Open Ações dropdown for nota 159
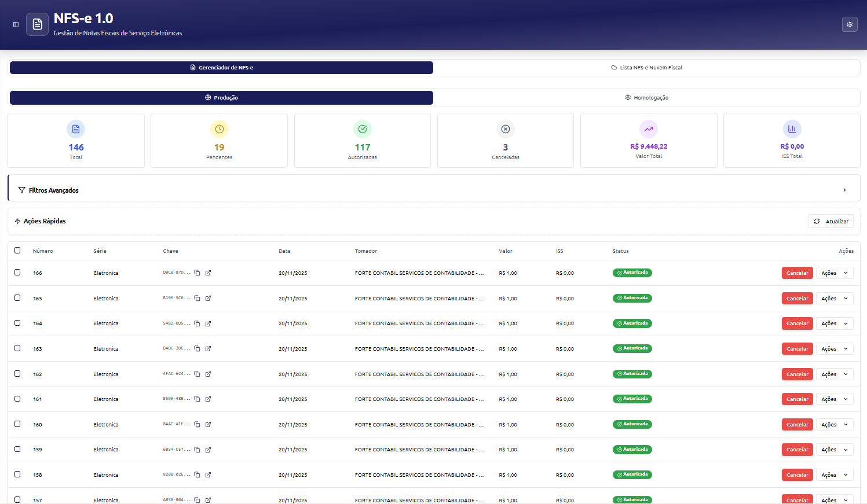 pos(835,450)
